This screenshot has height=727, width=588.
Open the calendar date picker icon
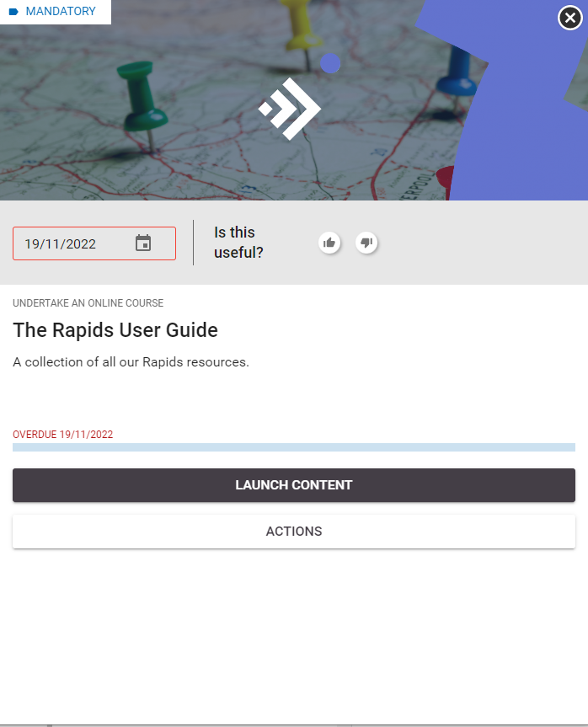tap(143, 243)
